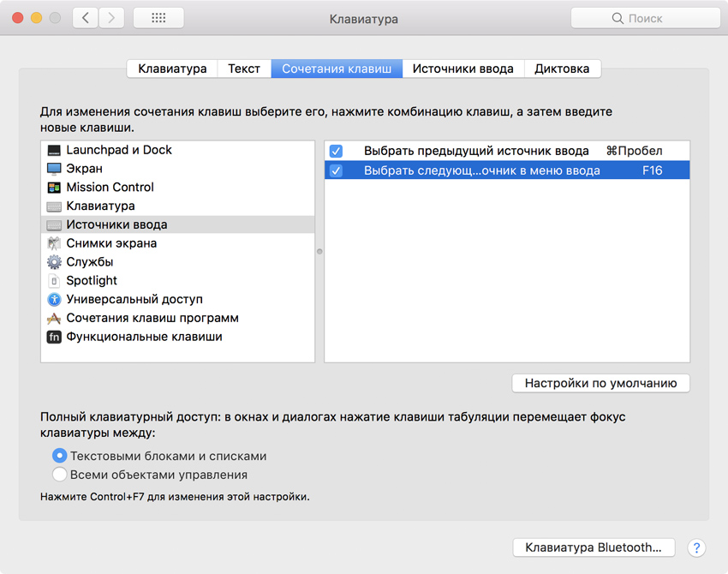Image resolution: width=728 pixels, height=574 pixels.
Task: Select the Всеми объектами управления radio button
Action: click(x=59, y=475)
